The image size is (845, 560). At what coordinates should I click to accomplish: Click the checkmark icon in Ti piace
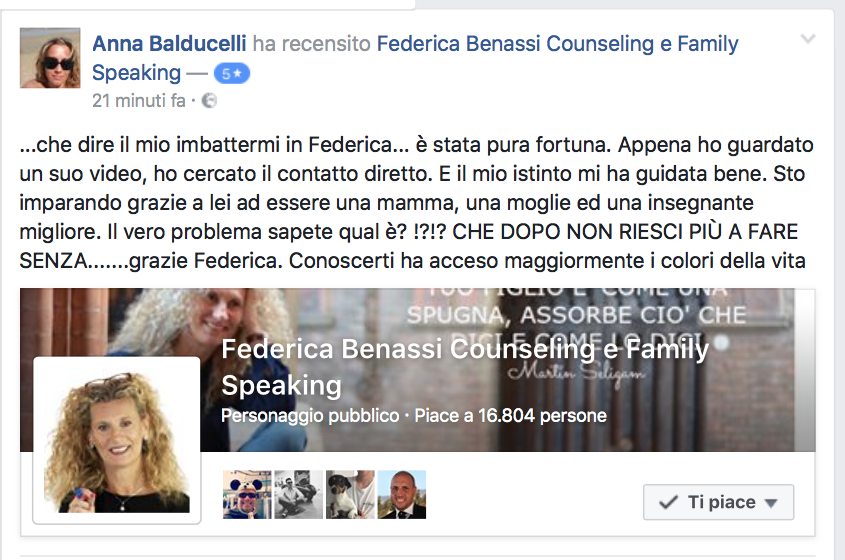coord(668,502)
